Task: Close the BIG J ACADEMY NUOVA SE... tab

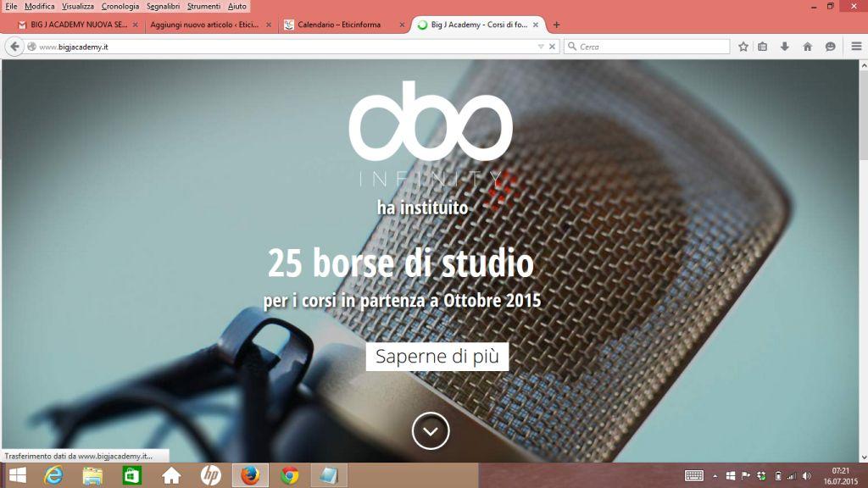Action: click(x=135, y=25)
